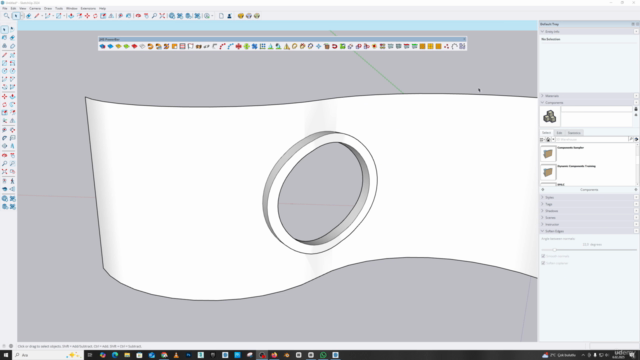Open the Draw menu

[48, 8]
